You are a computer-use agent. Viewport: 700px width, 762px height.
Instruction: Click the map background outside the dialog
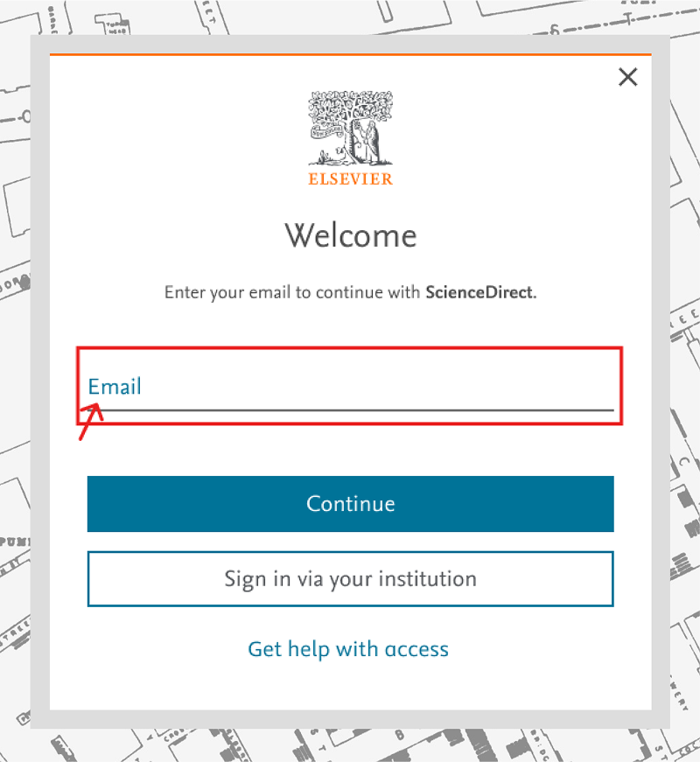point(682,262)
